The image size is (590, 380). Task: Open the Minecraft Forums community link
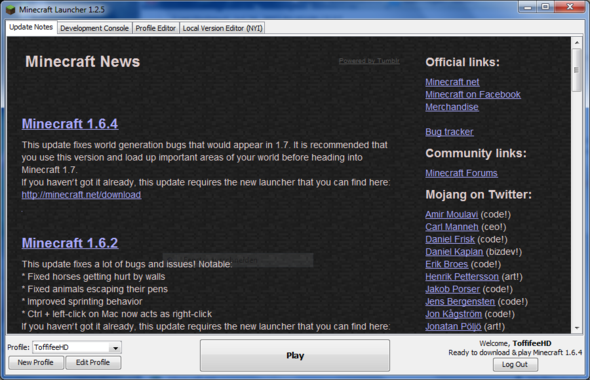click(x=461, y=173)
